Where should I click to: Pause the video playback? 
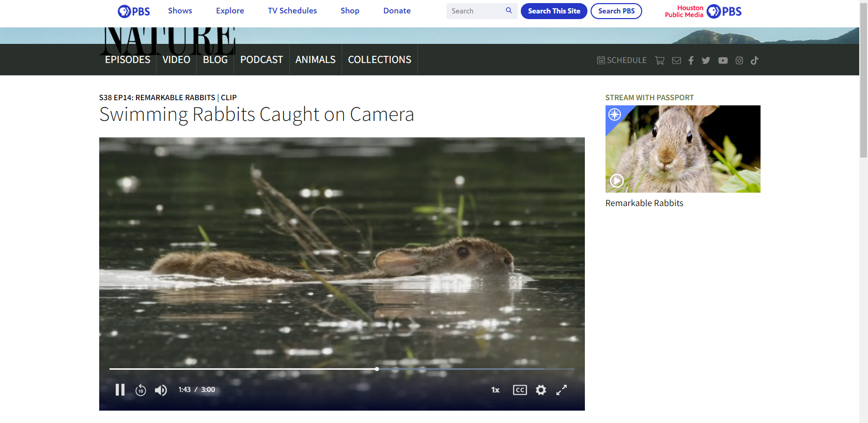tap(120, 390)
